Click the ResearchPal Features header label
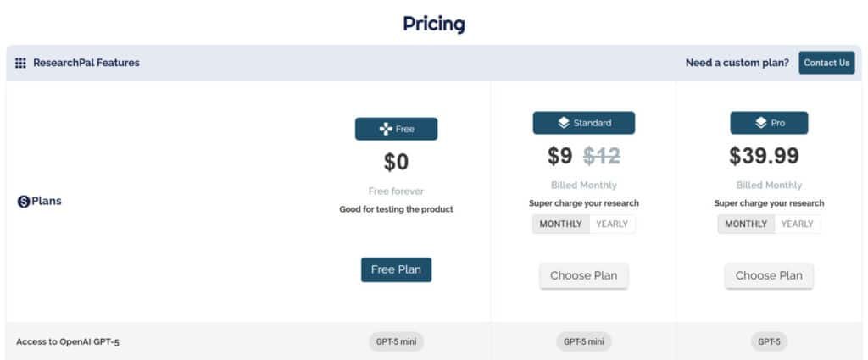This screenshot has height=360, width=868. click(x=86, y=63)
